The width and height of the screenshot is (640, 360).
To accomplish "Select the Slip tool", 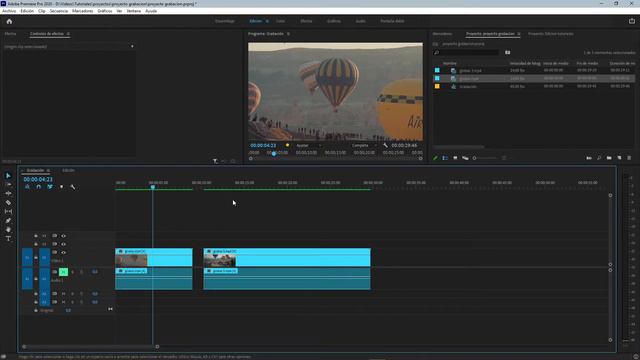I will 8,211.
